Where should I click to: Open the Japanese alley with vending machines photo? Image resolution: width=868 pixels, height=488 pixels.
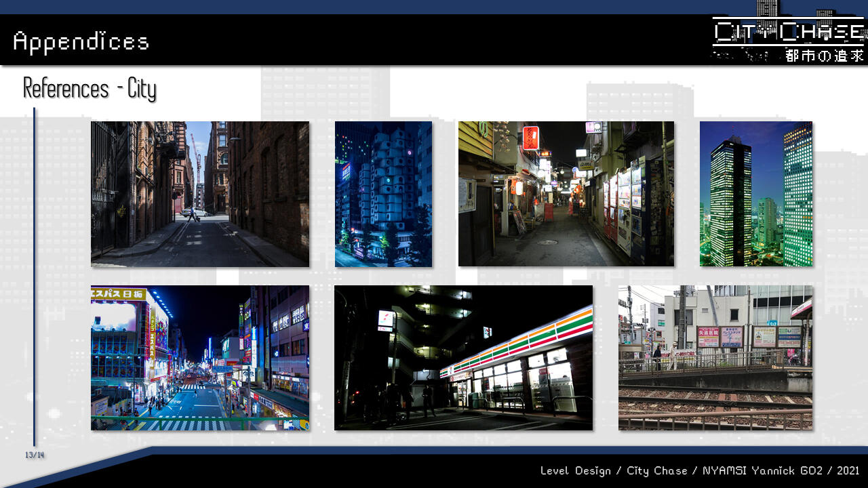point(566,194)
